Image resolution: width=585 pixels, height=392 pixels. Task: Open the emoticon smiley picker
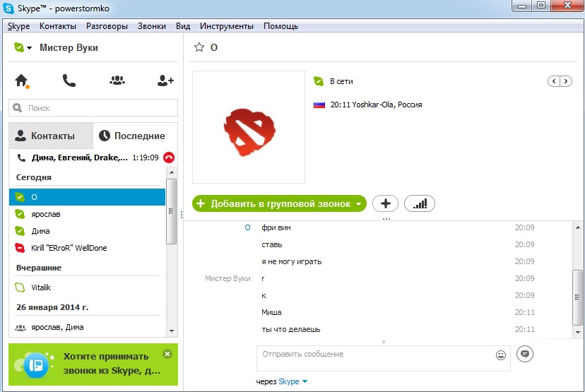(501, 355)
